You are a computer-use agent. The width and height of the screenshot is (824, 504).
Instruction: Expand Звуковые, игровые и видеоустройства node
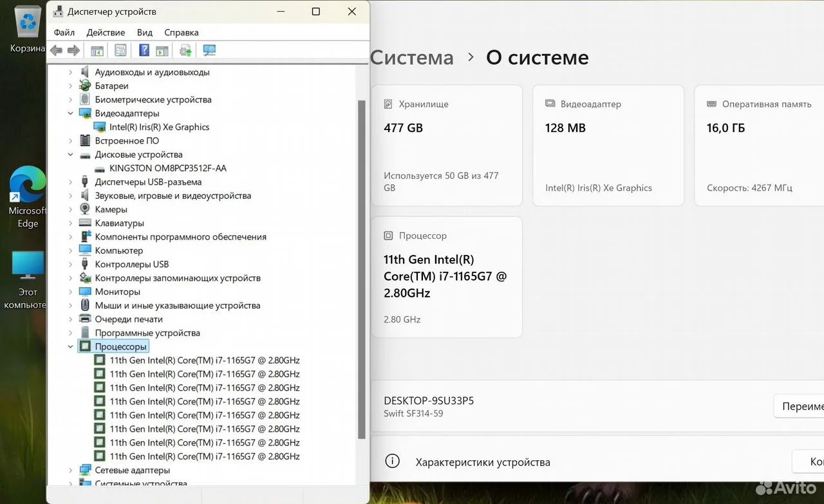71,196
